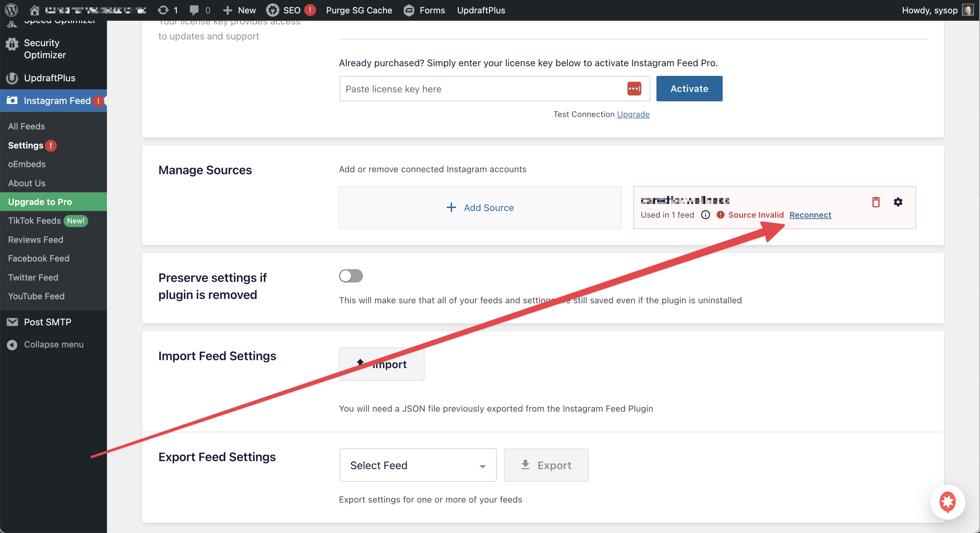Delete the source with trash icon
The image size is (980, 533).
tap(876, 202)
